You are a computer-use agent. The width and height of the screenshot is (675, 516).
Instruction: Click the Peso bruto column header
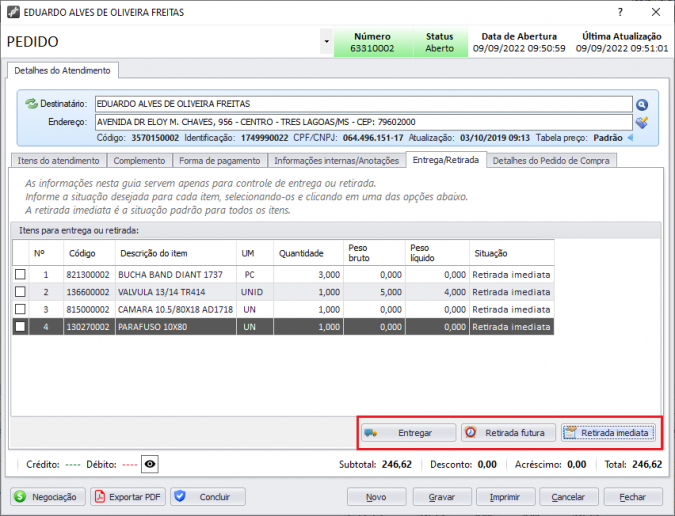(374, 253)
